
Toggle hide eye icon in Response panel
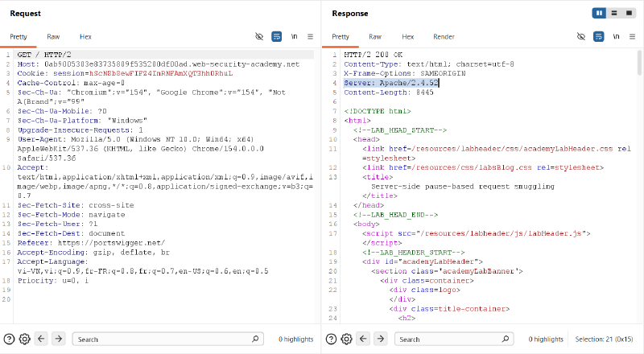581,36
